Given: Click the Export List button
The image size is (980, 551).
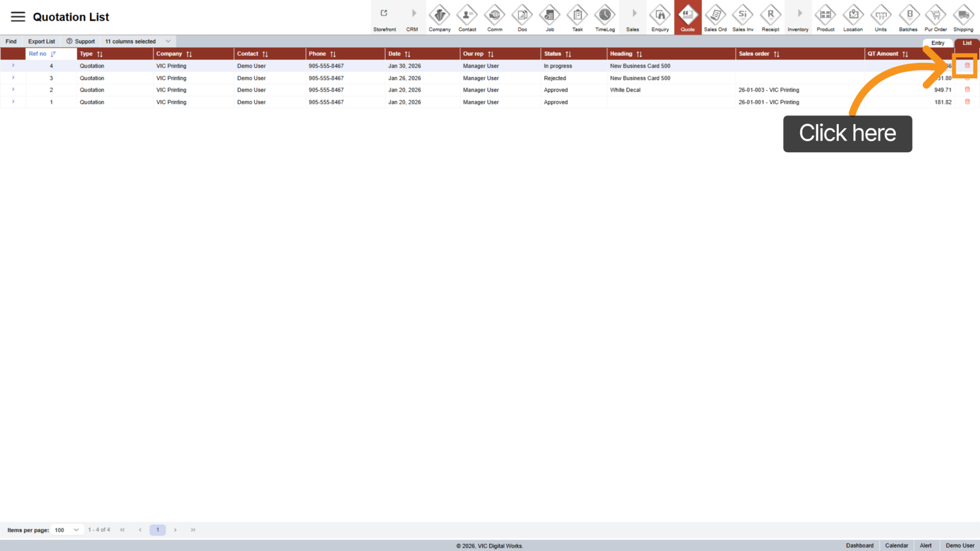Looking at the screenshot, I should pyautogui.click(x=41, y=41).
